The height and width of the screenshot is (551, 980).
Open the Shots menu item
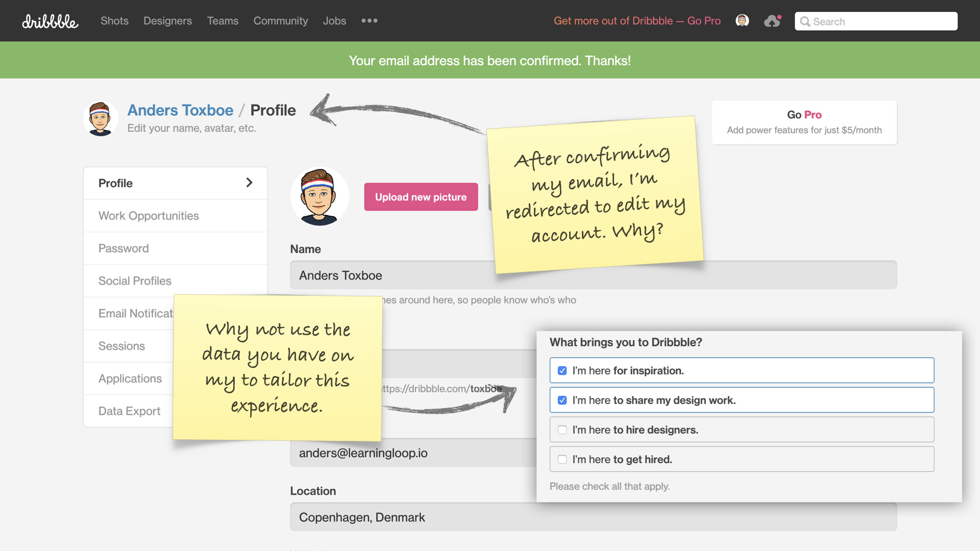pyautogui.click(x=114, y=21)
